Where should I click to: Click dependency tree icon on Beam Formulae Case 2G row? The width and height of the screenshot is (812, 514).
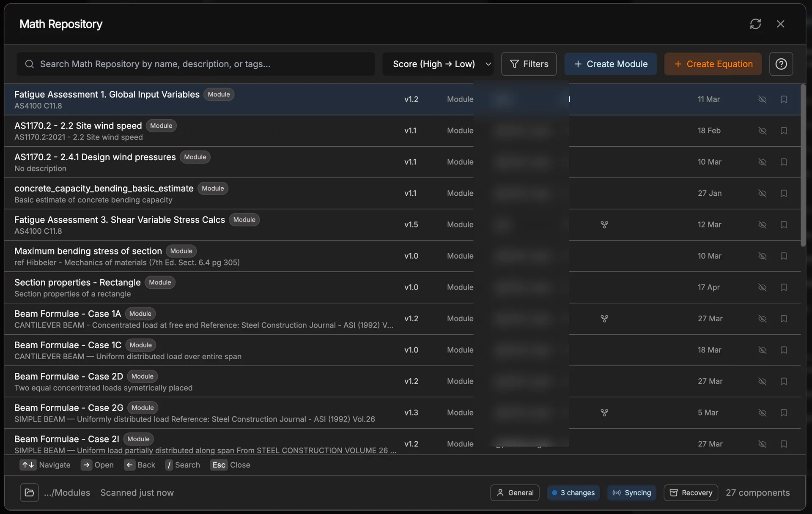tap(604, 413)
